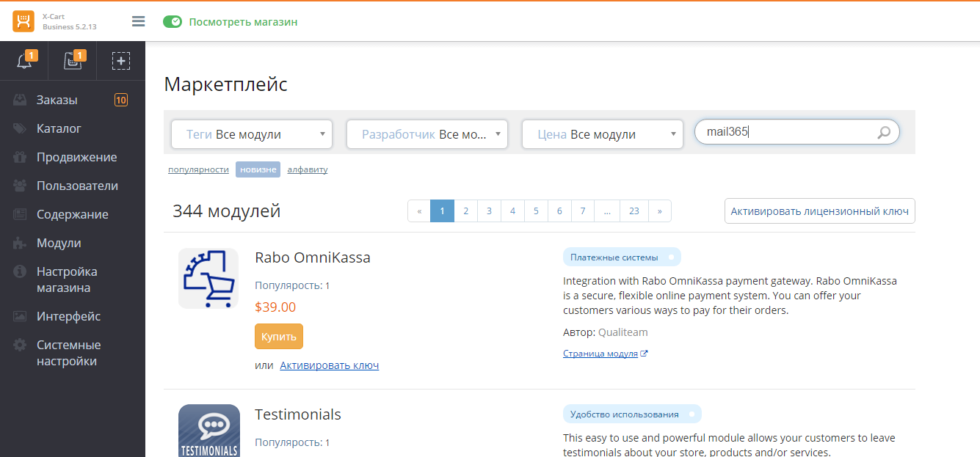Go to page 5
The width and height of the screenshot is (980, 457).
(x=536, y=211)
